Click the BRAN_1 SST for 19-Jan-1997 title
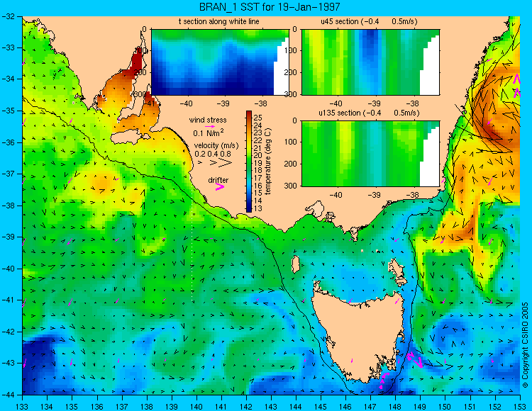 pos(270,6)
